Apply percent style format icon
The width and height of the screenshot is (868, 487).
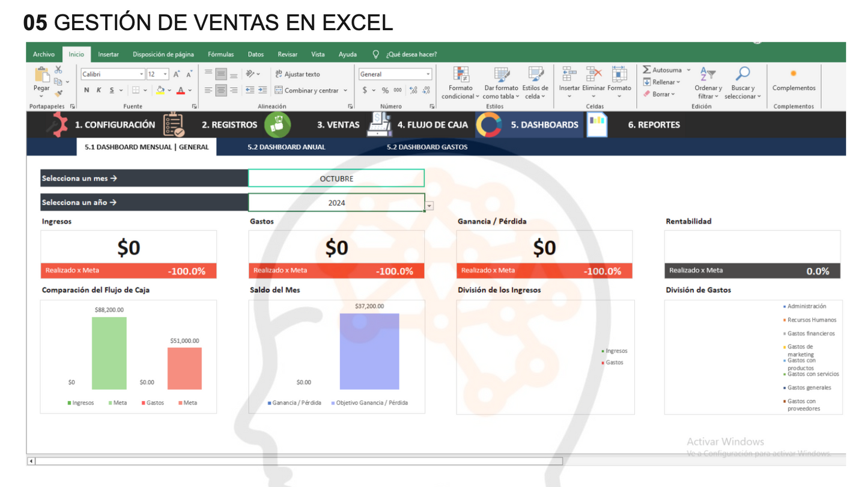385,90
